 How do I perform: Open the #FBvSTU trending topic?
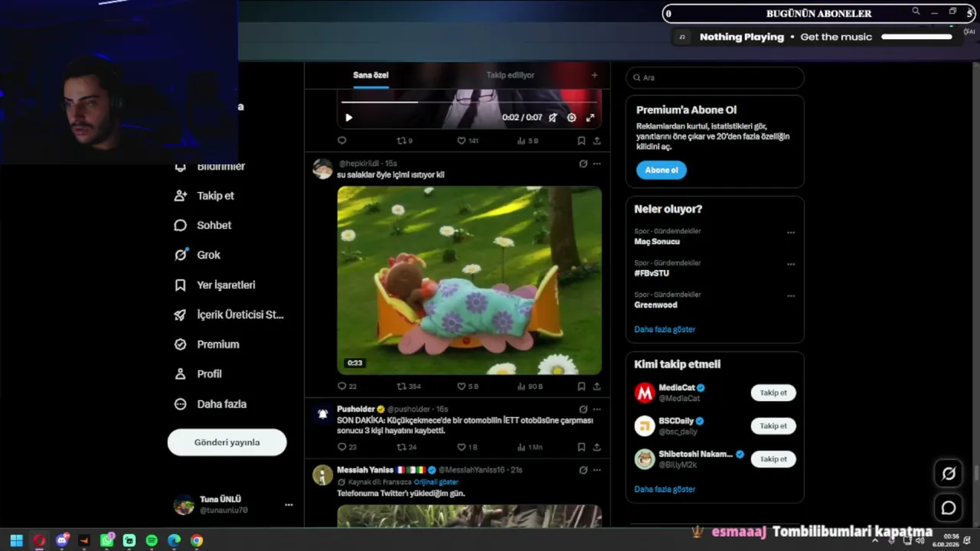(652, 273)
